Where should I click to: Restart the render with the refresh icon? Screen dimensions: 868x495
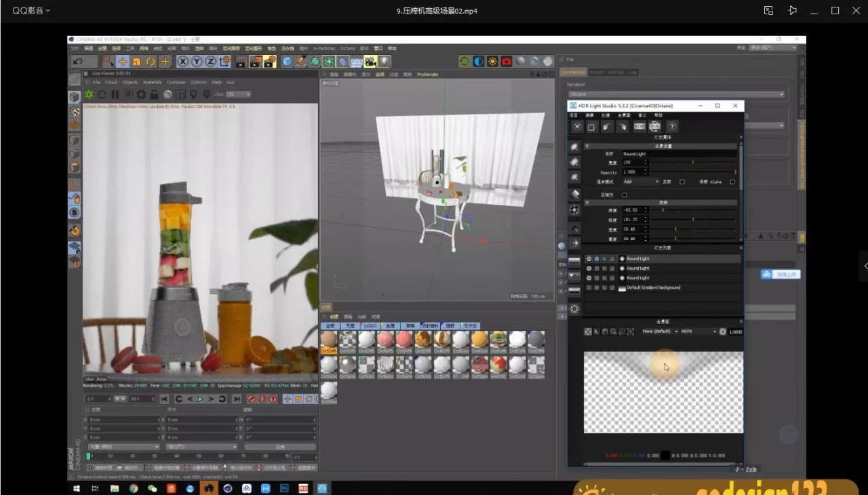(100, 94)
